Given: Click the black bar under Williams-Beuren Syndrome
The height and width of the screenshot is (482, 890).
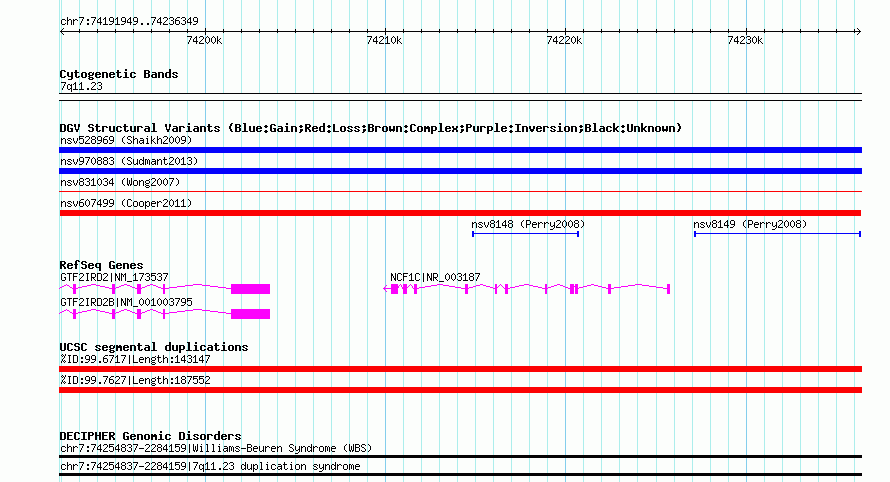Looking at the screenshot, I should 460,456.
